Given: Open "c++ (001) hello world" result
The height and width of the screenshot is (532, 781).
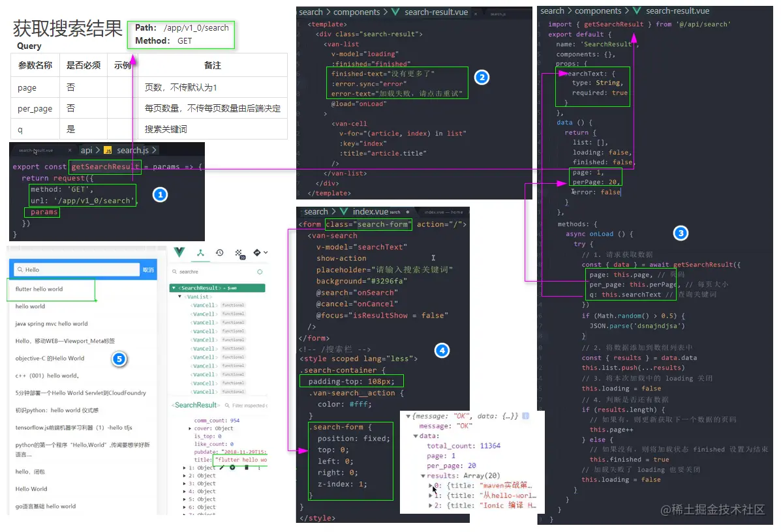Looking at the screenshot, I should tap(48, 376).
